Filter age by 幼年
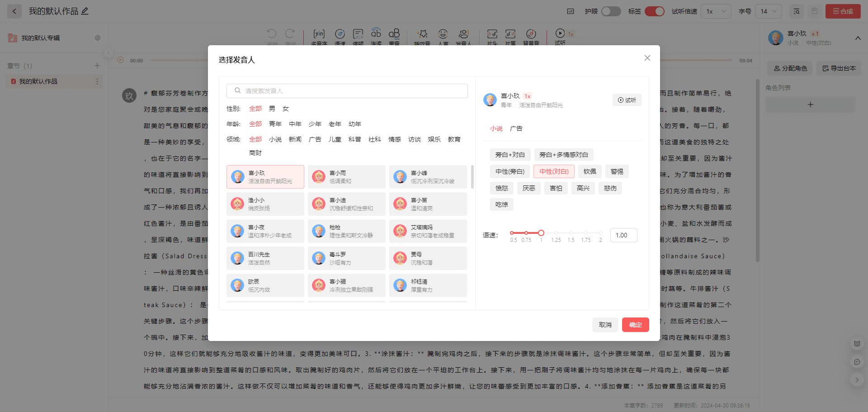Screen dimensions: 868x412 (x=355, y=124)
